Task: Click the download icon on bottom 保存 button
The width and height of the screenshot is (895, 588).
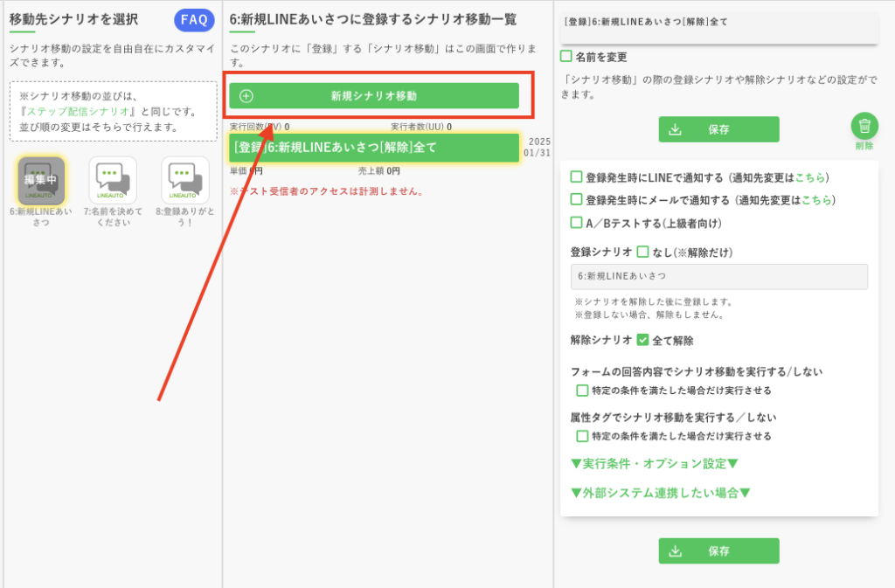Action: point(675,551)
